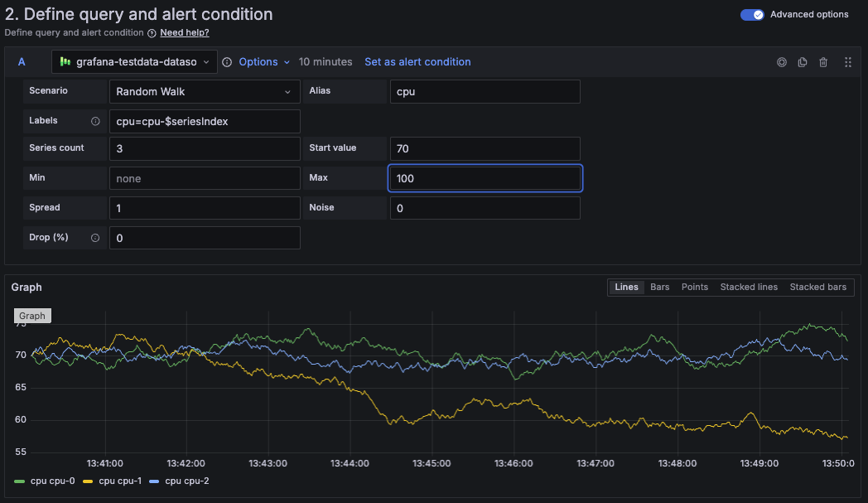Click the Labels field info icon
The width and height of the screenshot is (868, 503).
(x=95, y=121)
